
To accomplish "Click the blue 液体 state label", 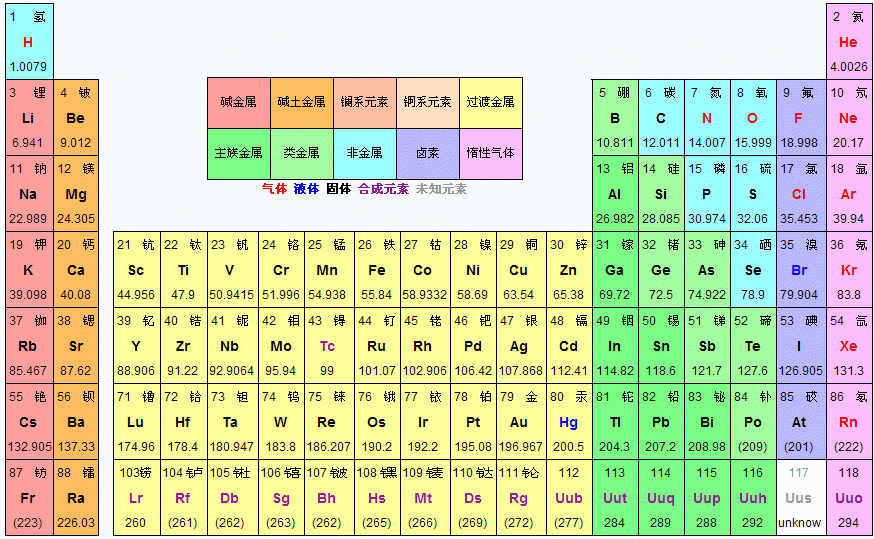I will tap(306, 189).
